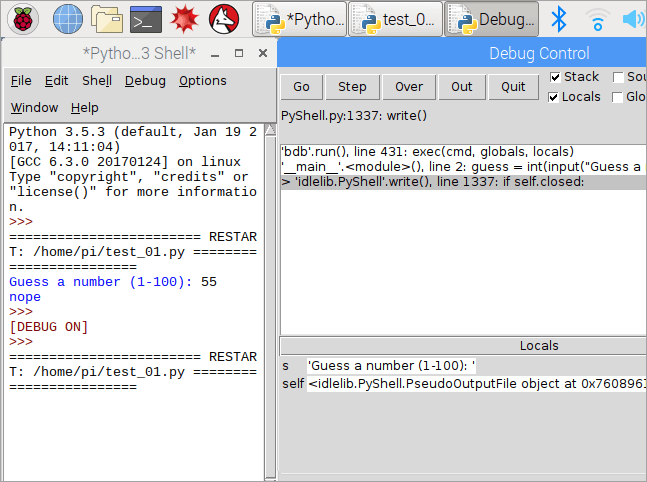This screenshot has height=482, width=647.
Task: Click the 'nope' output line in the Shell
Action: [x=25, y=297]
